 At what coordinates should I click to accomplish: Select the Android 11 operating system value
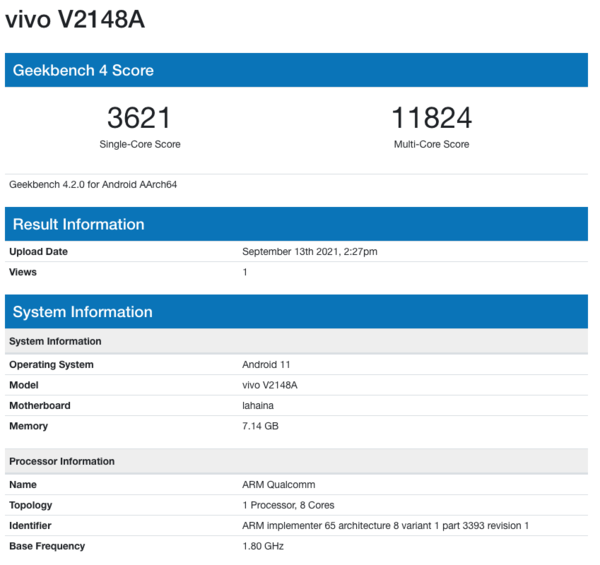click(268, 365)
